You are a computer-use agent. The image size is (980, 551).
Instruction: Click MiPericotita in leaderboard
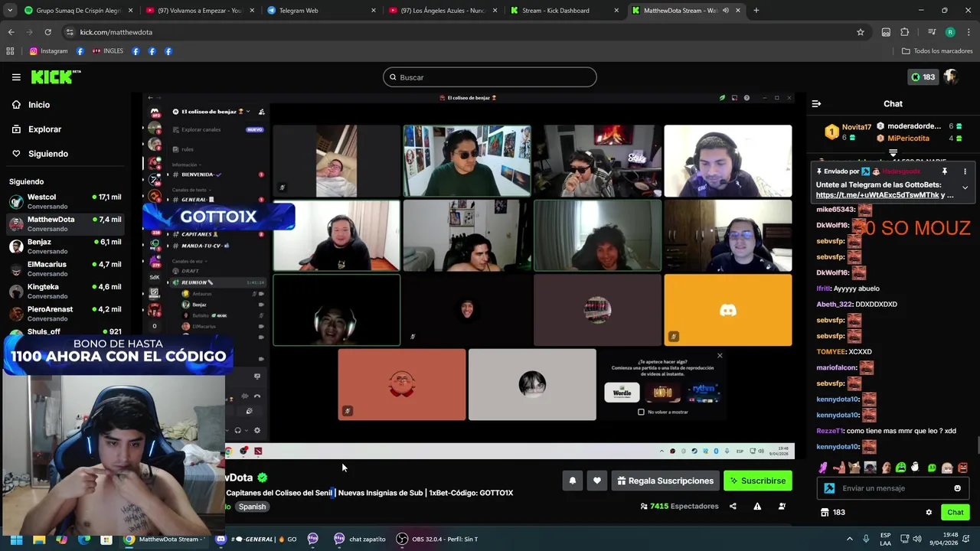(908, 139)
